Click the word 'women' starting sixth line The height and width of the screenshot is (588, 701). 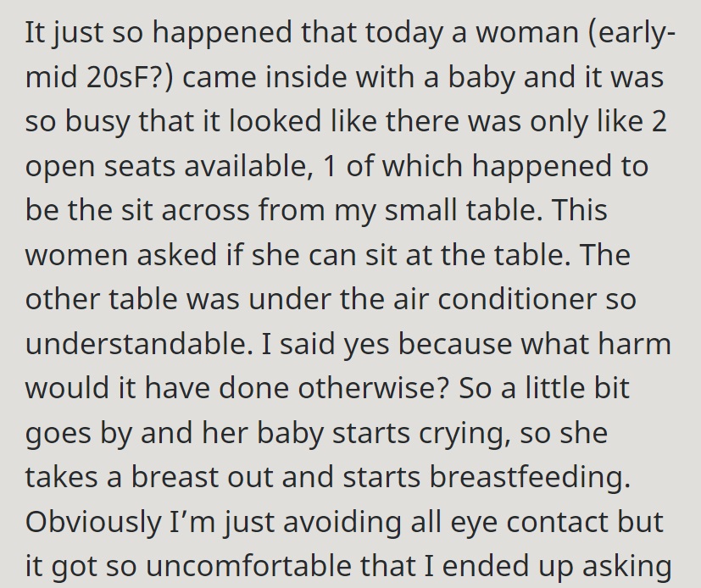(x=76, y=256)
